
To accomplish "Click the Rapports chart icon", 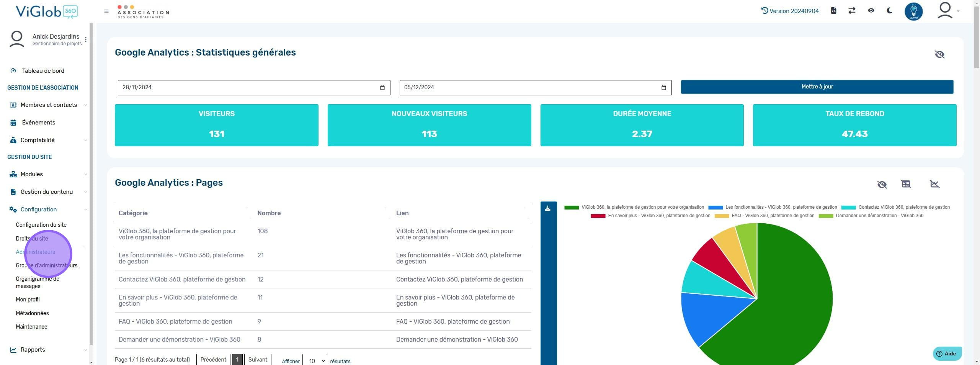I will [13, 350].
